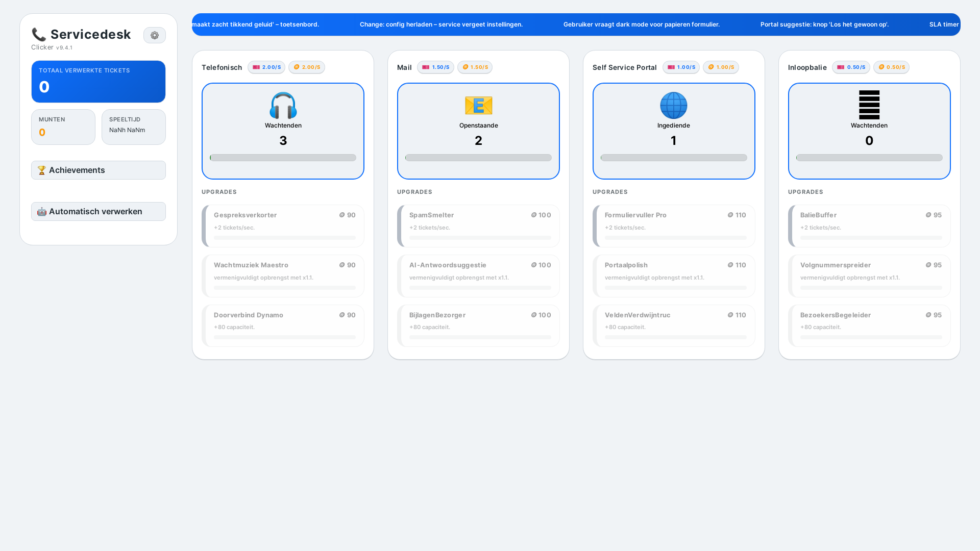Buy the Volgnummerspreider upgrade
This screenshot has height=551, width=980.
tap(869, 276)
